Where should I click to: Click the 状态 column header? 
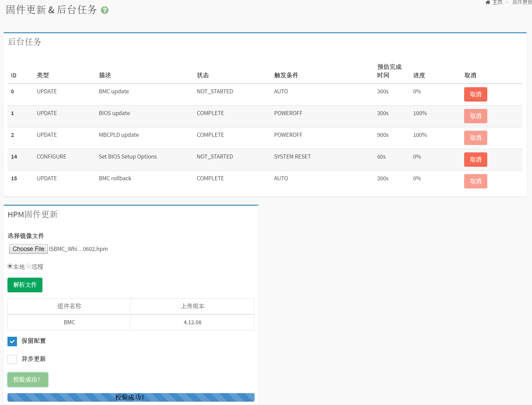tap(203, 75)
